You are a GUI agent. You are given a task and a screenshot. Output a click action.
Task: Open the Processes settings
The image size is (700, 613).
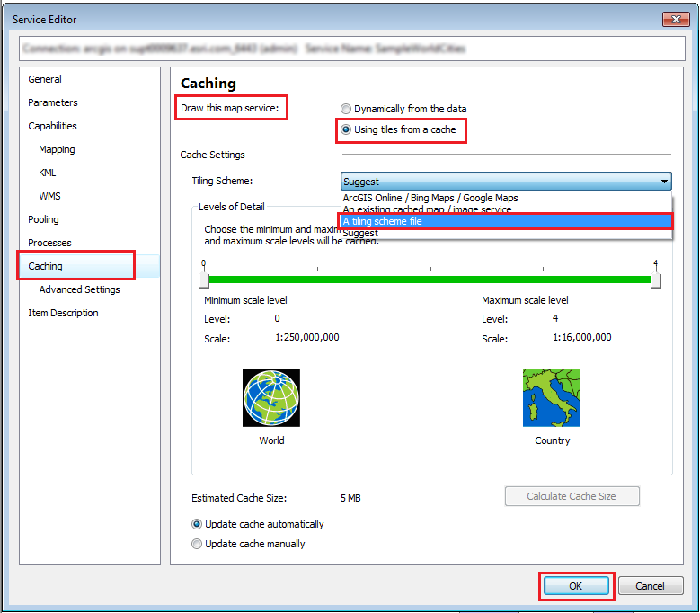point(49,243)
